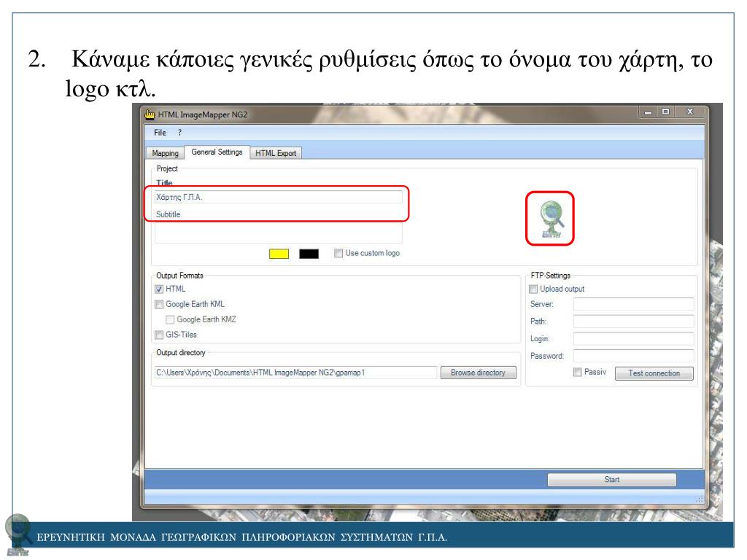The image size is (747, 560).
Task: Click the FTP Path field
Action: click(634, 322)
